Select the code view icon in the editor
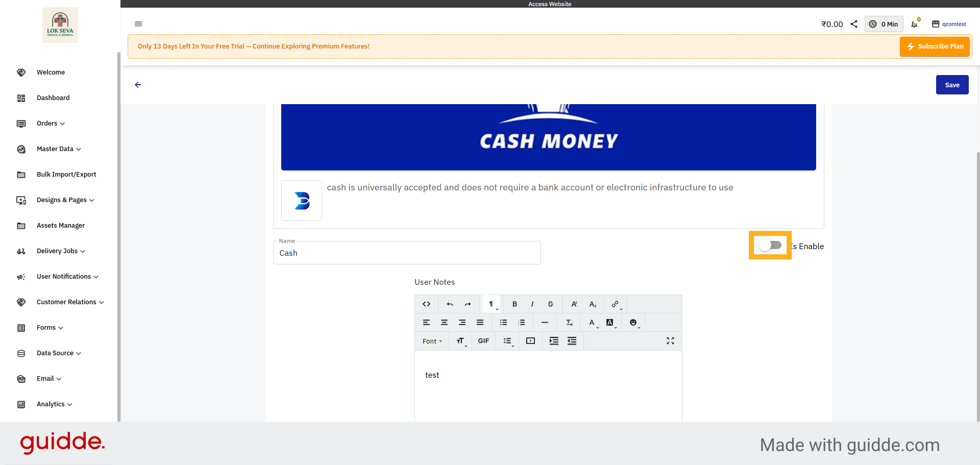 coord(426,304)
